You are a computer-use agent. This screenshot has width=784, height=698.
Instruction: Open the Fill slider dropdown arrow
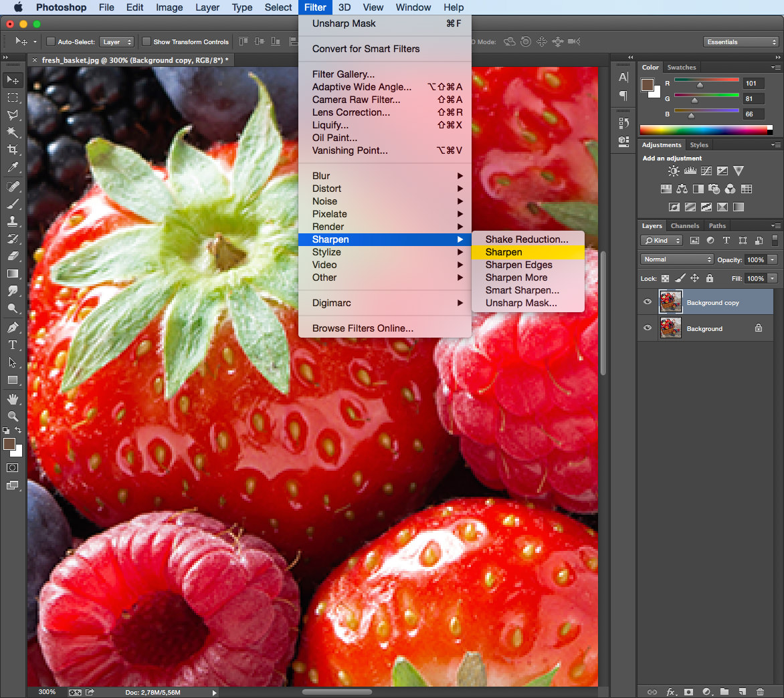773,278
